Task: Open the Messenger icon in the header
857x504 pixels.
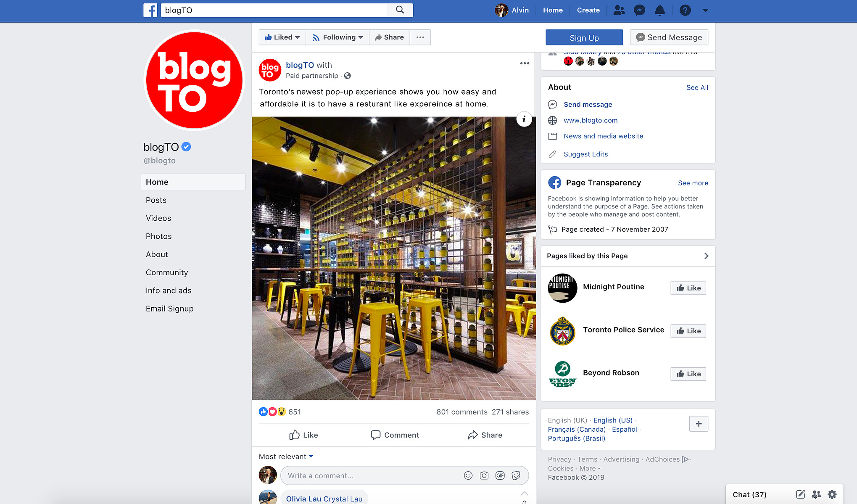Action: [639, 10]
